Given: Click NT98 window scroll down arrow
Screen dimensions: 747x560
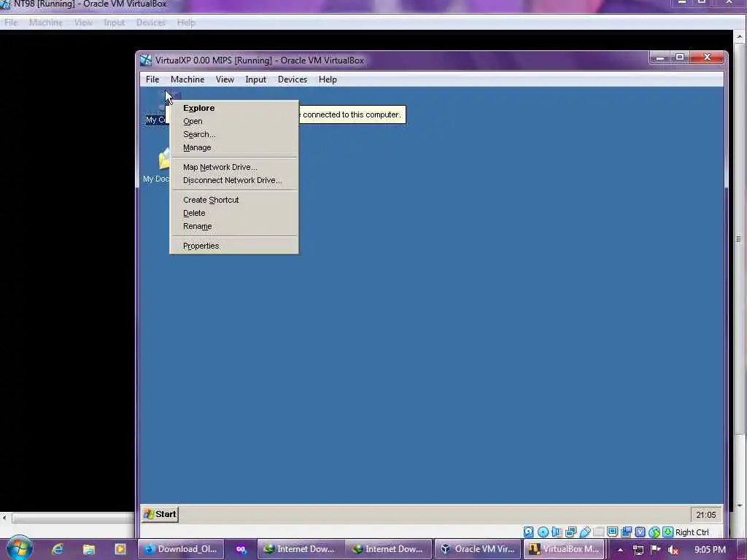Looking at the screenshot, I should pyautogui.click(x=740, y=506).
